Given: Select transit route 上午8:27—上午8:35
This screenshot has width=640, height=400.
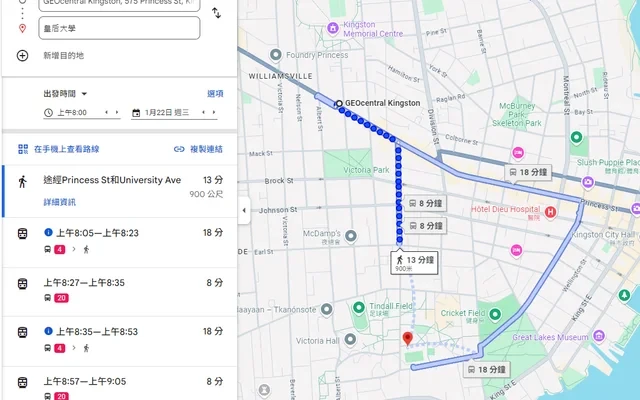Looking at the screenshot, I should (x=120, y=292).
